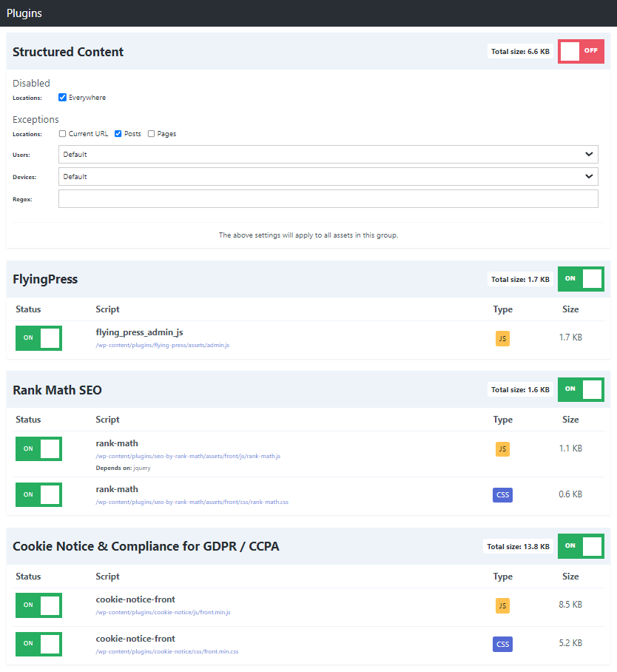Screen dimensions: 617x672
Task: Switch off the Rank Math SEO group toggle
Action: click(581, 389)
